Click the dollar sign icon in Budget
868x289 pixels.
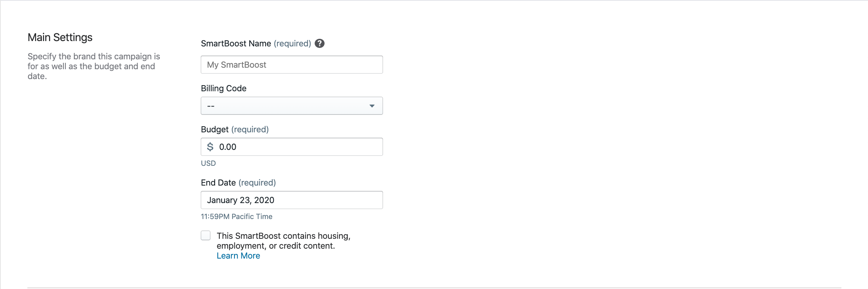point(210,147)
